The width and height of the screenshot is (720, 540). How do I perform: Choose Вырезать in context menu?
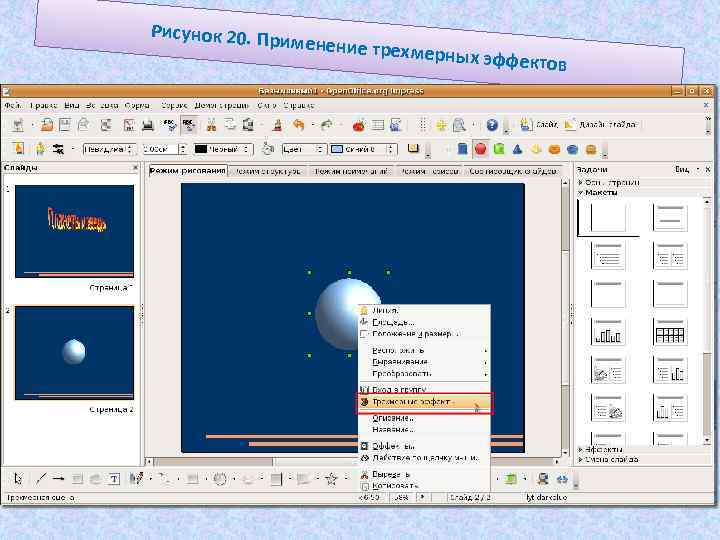[x=425, y=474]
